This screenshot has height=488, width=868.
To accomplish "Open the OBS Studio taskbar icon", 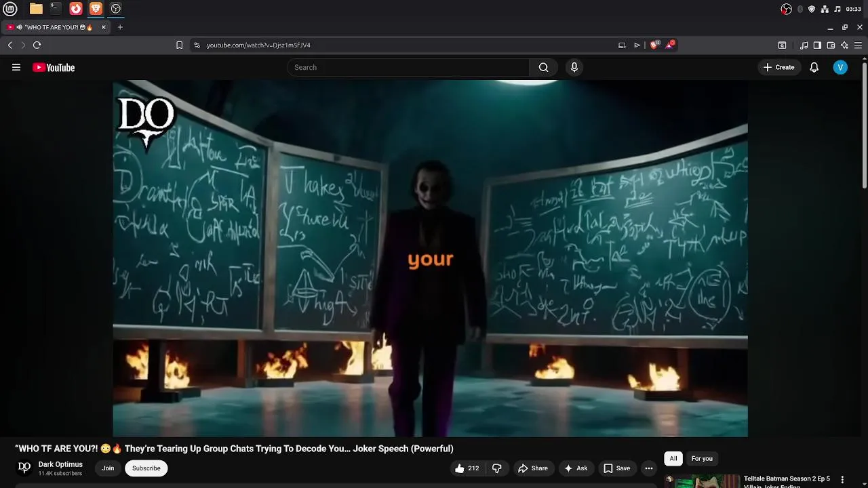I will pyautogui.click(x=116, y=9).
